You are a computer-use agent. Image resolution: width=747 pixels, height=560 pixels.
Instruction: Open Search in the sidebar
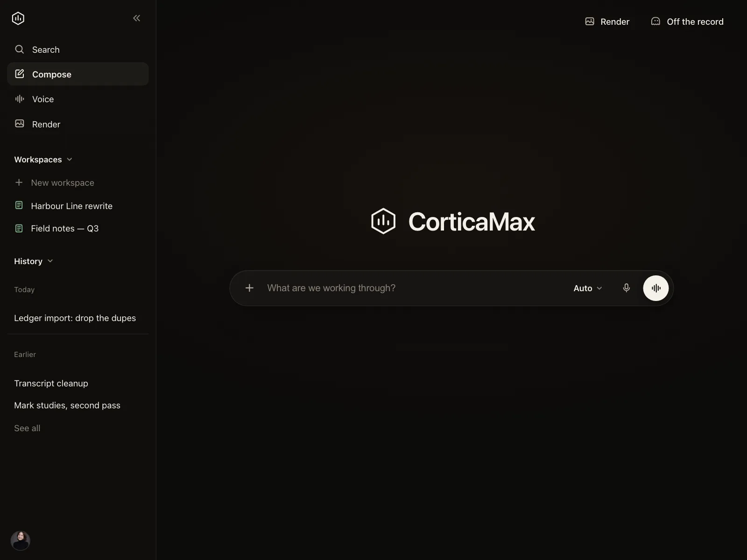pos(78,49)
